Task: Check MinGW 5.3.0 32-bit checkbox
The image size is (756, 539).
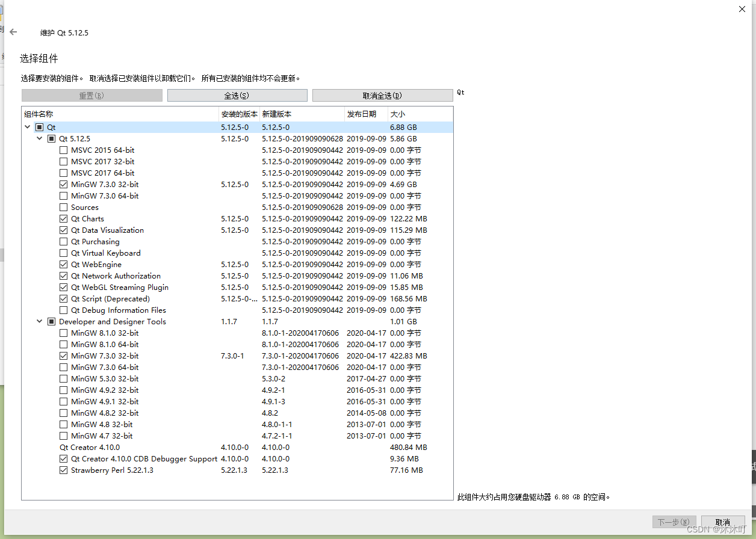Action: point(64,379)
